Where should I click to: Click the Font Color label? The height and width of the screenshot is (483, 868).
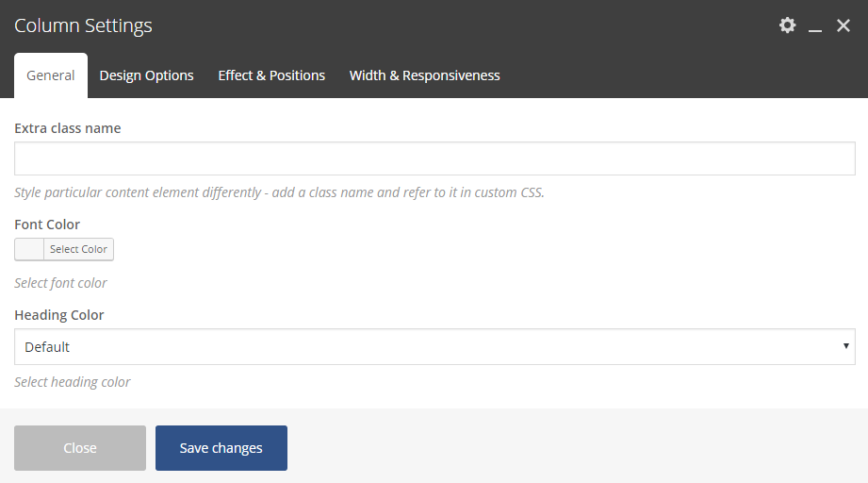click(47, 225)
